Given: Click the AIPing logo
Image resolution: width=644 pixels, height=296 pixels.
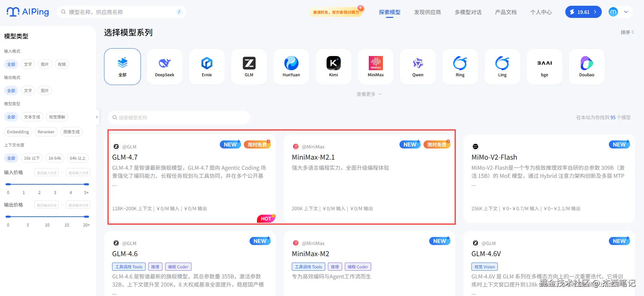Looking at the screenshot, I should pyautogui.click(x=28, y=12).
